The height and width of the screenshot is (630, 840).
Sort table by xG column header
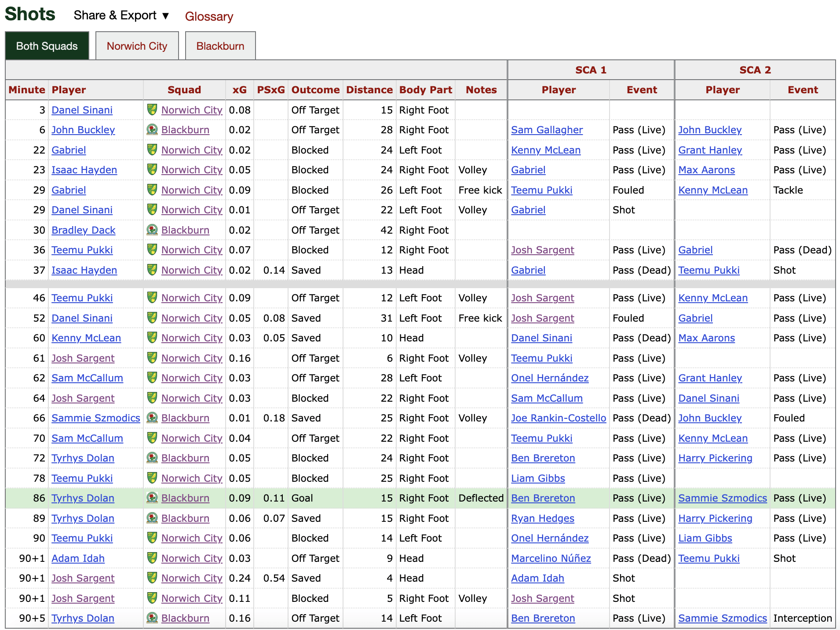(x=239, y=90)
